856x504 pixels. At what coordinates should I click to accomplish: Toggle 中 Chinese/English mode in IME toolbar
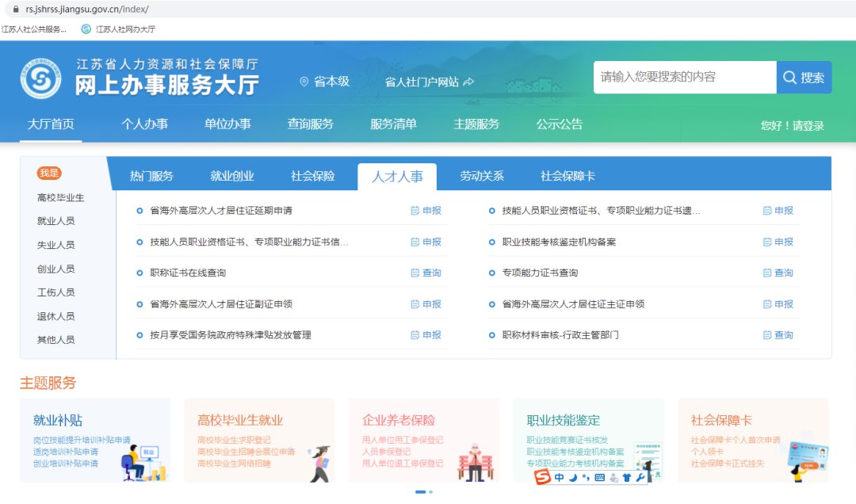[x=559, y=478]
